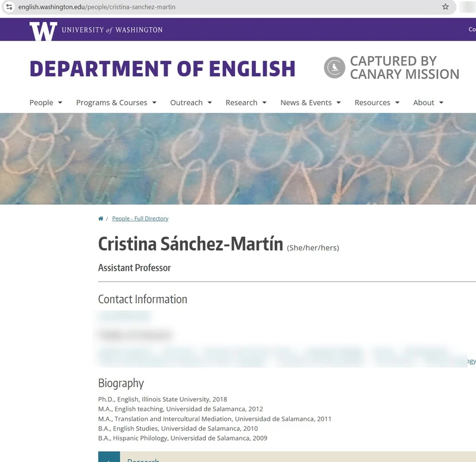476x462 pixels.
Task: Open the Research navigation menu
Action: tap(246, 102)
